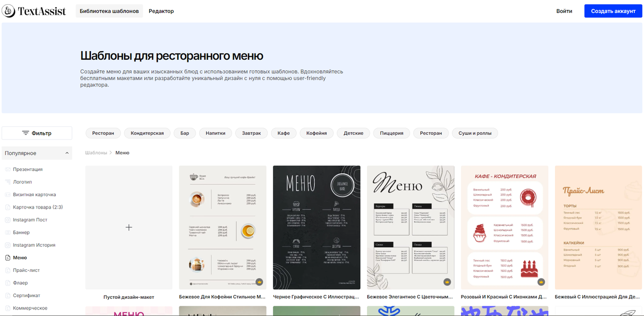
Task: Open the Сертификат category icon
Action: (8, 295)
